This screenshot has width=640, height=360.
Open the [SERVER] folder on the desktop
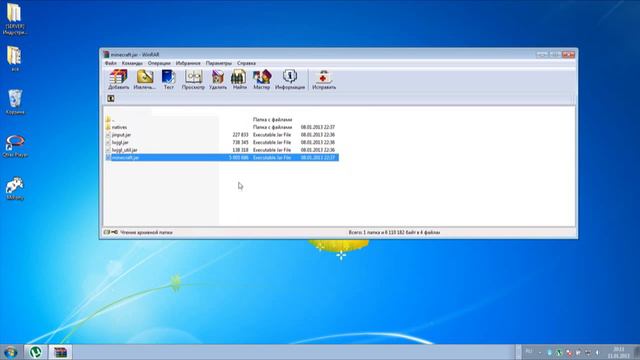(x=15, y=19)
